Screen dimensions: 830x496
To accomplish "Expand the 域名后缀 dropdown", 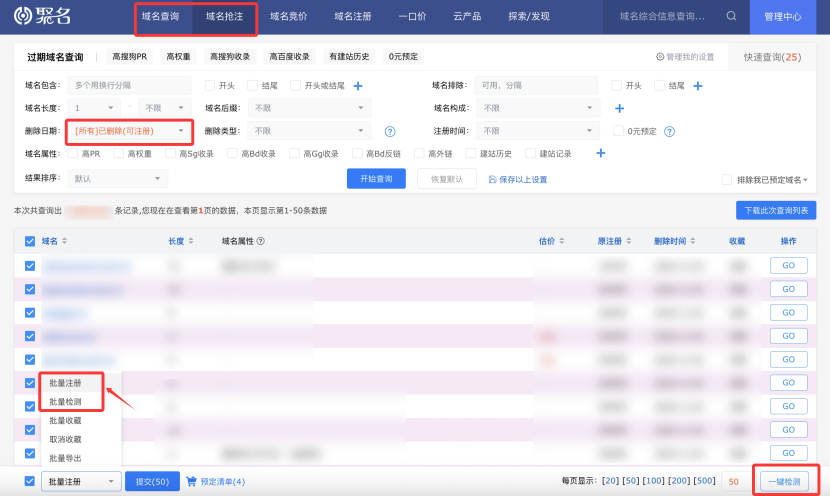I will click(310, 108).
